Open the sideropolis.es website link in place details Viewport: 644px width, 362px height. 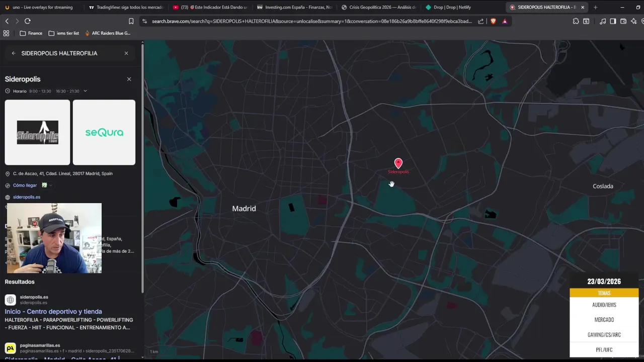[x=27, y=197]
